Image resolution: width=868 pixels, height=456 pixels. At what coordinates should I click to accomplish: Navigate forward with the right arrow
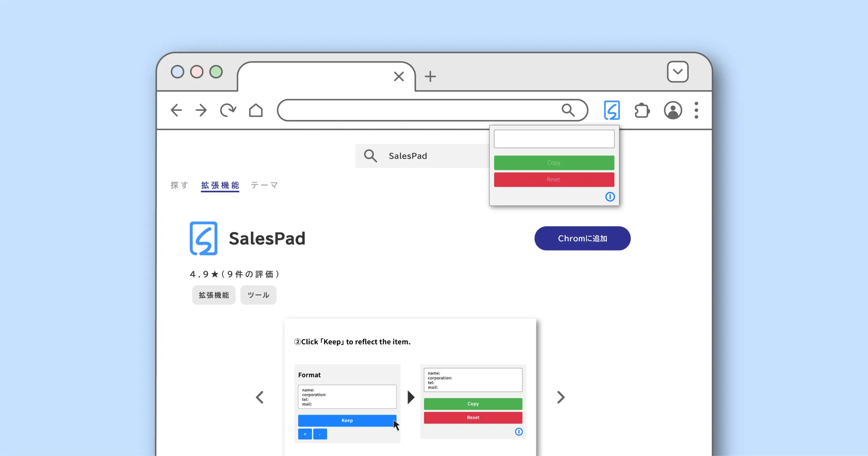point(201,110)
